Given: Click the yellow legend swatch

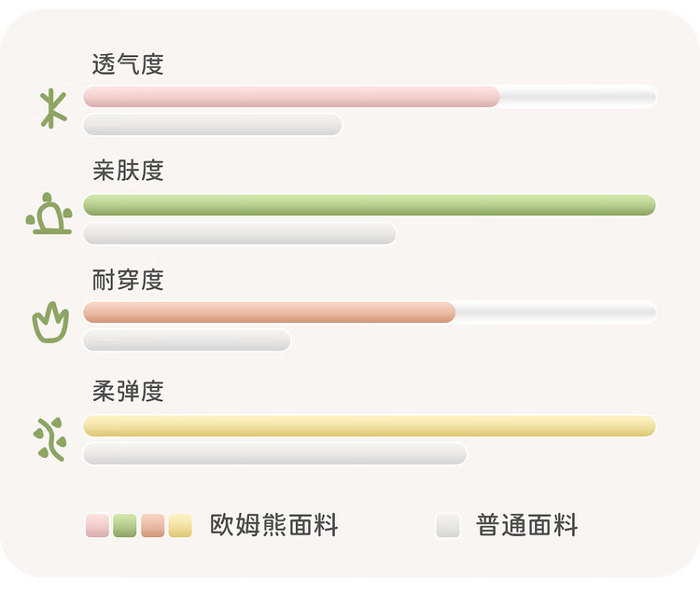Looking at the screenshot, I should (180, 526).
